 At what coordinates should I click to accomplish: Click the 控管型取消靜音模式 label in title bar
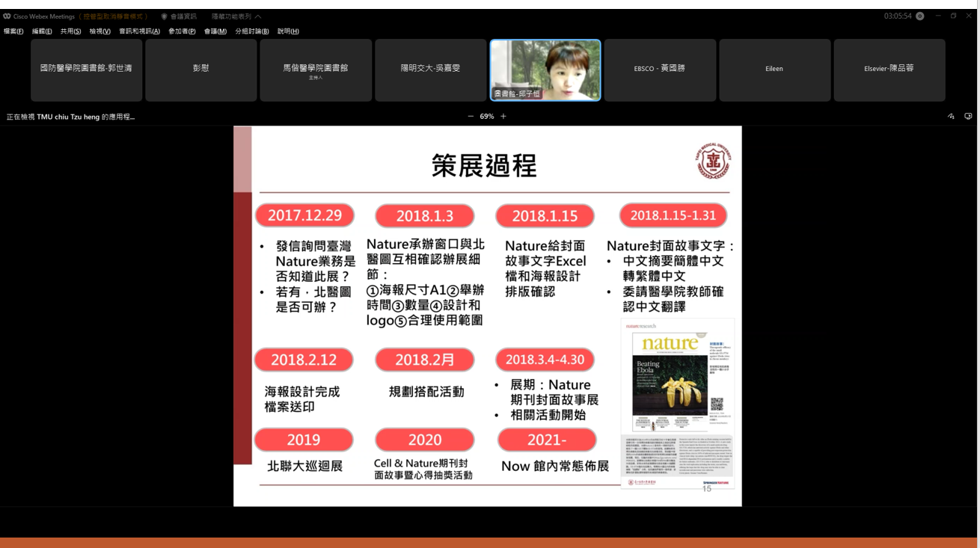point(115,16)
